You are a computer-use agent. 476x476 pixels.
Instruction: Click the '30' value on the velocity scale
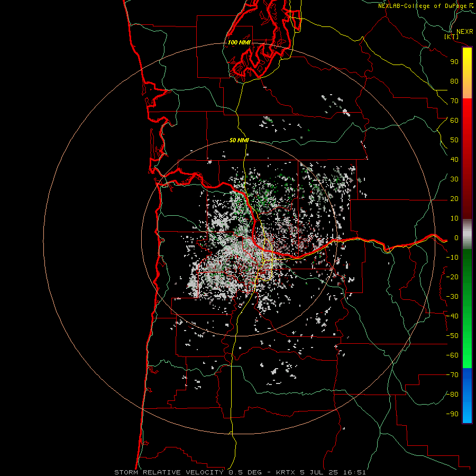(454, 179)
